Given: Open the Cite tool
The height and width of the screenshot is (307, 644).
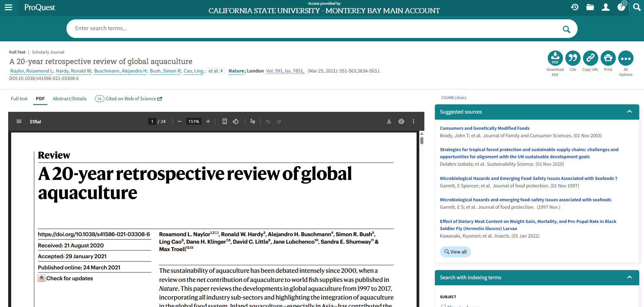Looking at the screenshot, I should (x=572, y=58).
